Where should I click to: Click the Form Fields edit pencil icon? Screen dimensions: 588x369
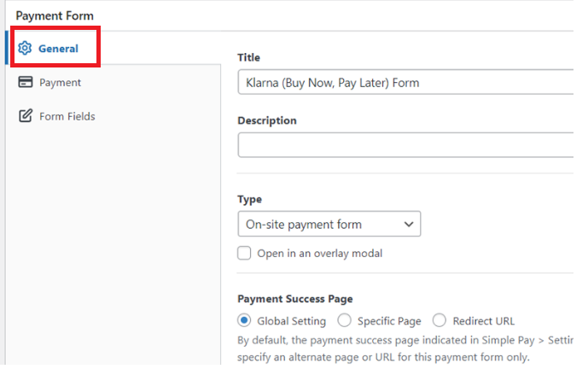26,115
